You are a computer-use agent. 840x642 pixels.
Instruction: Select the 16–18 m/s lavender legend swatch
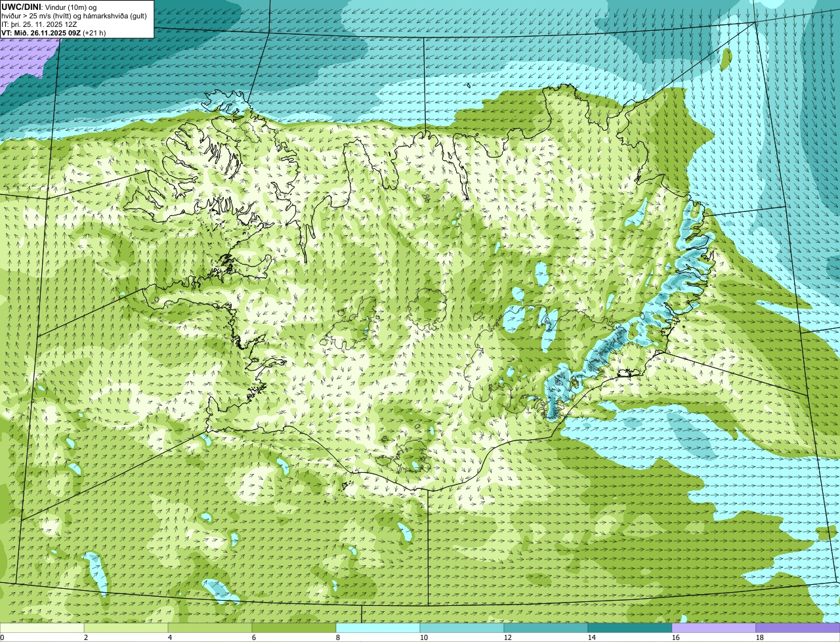click(x=714, y=628)
